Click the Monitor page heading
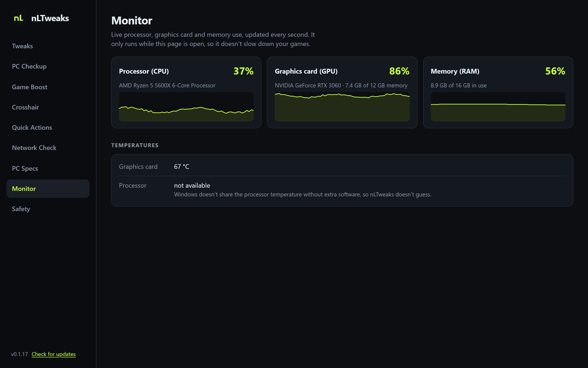 point(132,20)
